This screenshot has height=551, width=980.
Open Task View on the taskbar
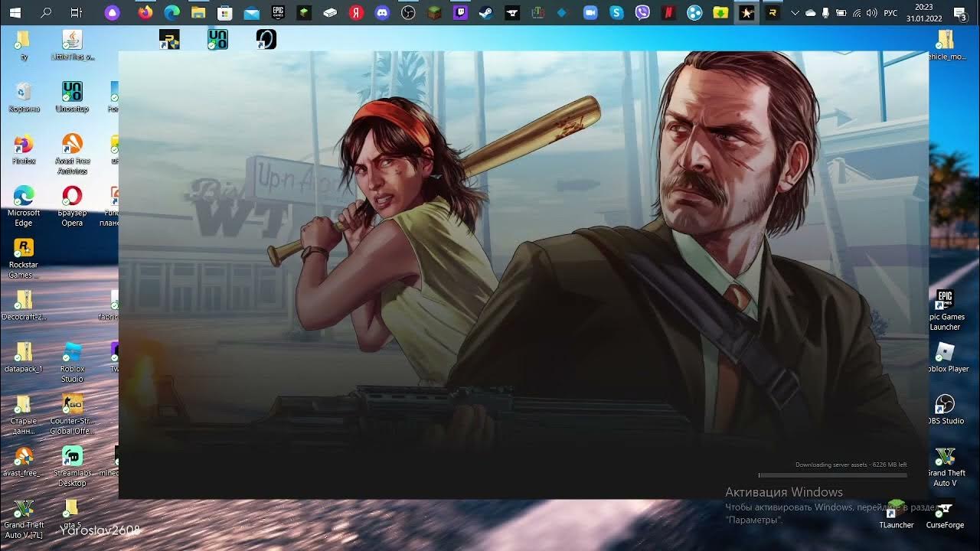(x=76, y=12)
